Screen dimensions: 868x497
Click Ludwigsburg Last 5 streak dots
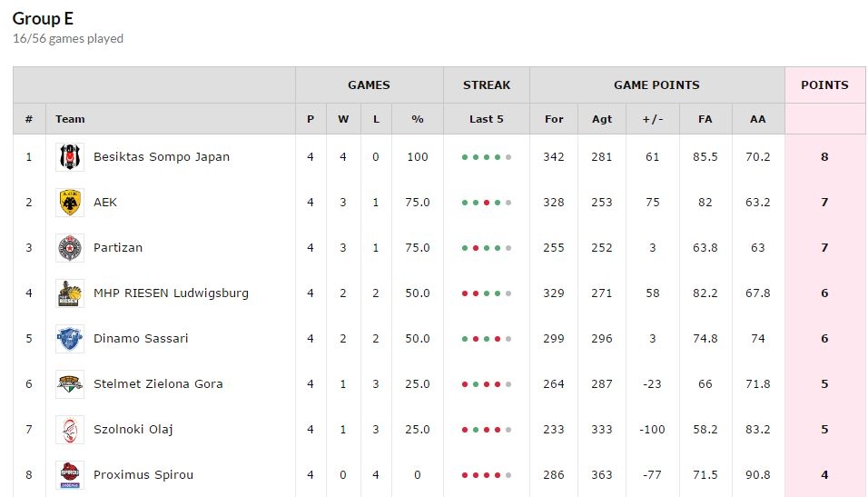[x=487, y=293]
